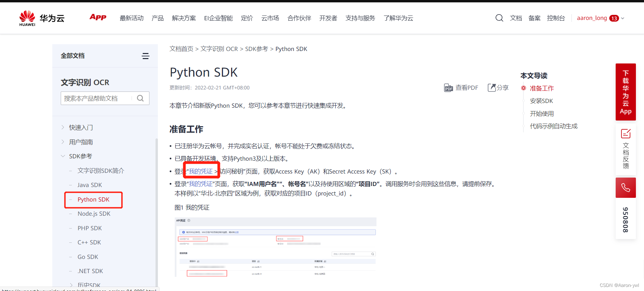Expand the 历史SDK tree section
Image resolution: width=644 pixels, height=291 pixels.
tap(71, 285)
